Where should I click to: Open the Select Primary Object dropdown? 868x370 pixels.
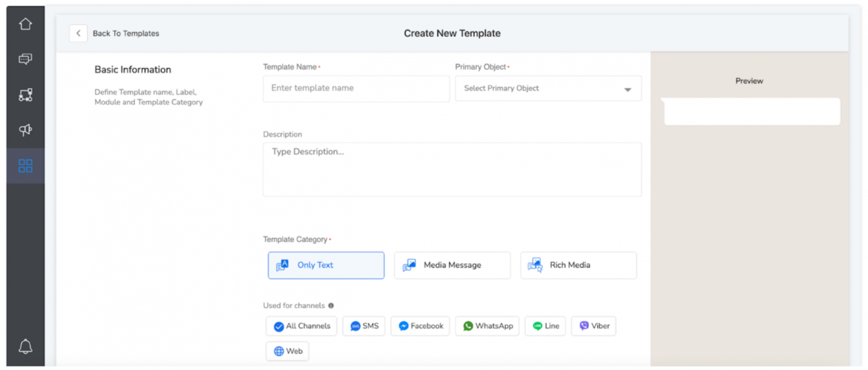coord(548,88)
